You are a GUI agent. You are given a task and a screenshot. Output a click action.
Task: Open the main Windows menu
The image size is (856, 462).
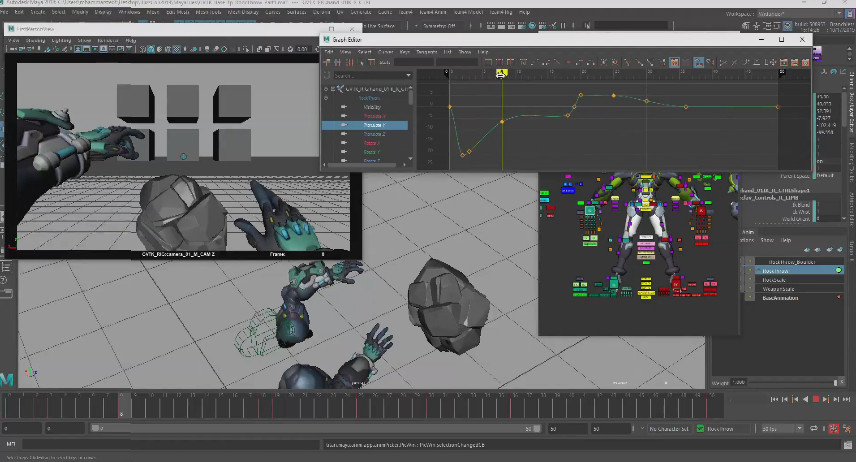(129, 12)
